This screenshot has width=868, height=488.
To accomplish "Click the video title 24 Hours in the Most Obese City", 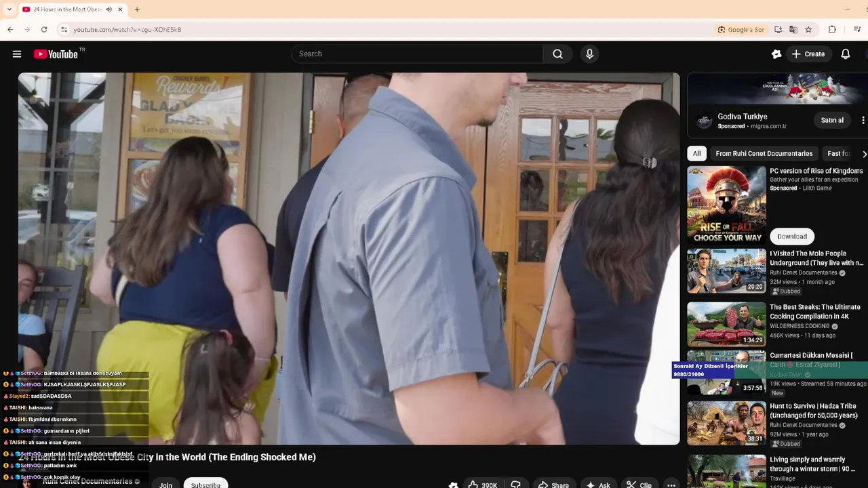I will click(167, 457).
